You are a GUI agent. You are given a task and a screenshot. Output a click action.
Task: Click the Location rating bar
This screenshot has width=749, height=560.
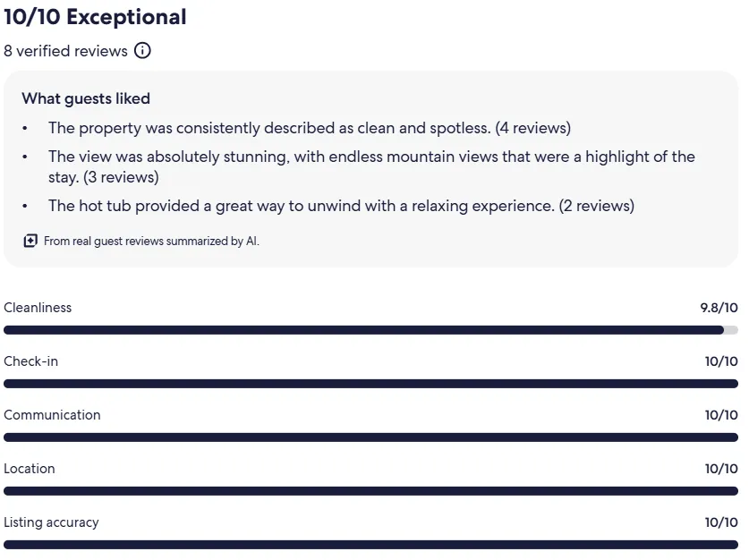click(370, 491)
